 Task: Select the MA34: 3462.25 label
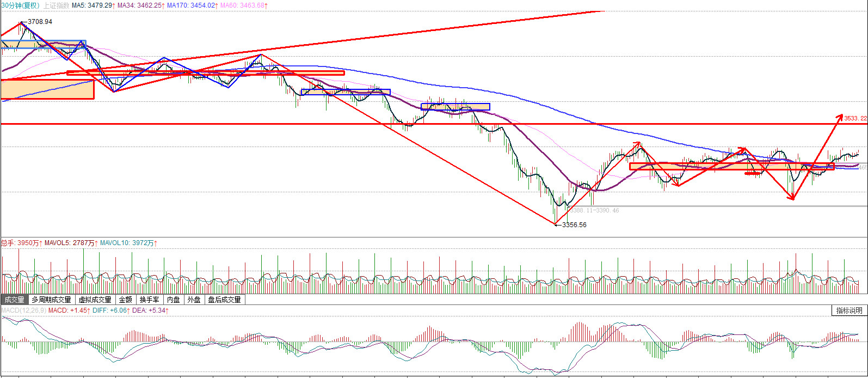click(x=141, y=5)
